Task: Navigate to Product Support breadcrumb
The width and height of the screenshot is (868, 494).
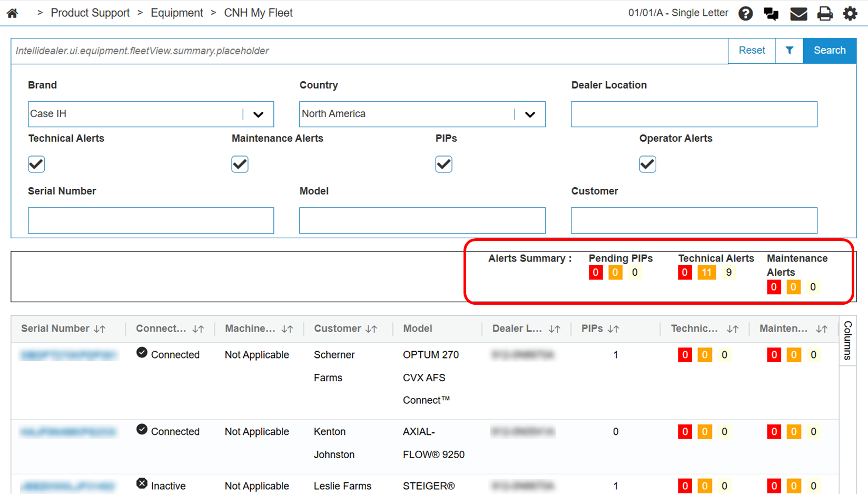Action: (x=90, y=13)
